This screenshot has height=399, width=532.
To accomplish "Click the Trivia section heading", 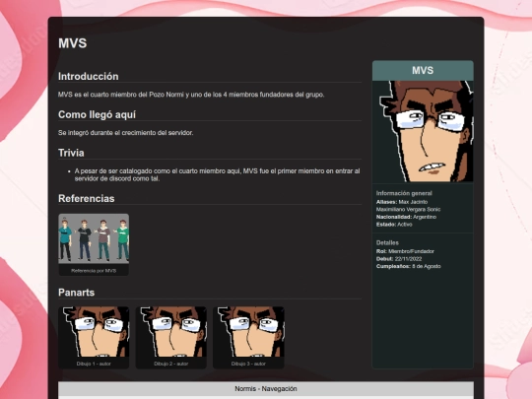I will tap(71, 153).
